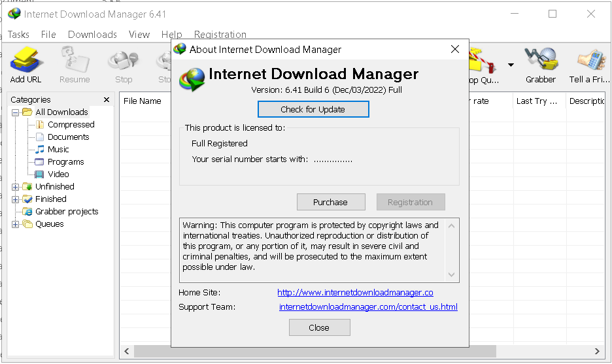Select the Documents category icon
This screenshot has height=364, width=612.
coord(40,137)
